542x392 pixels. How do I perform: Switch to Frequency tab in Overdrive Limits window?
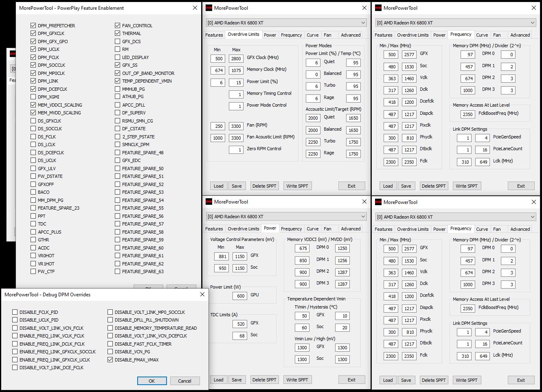pyautogui.click(x=292, y=35)
